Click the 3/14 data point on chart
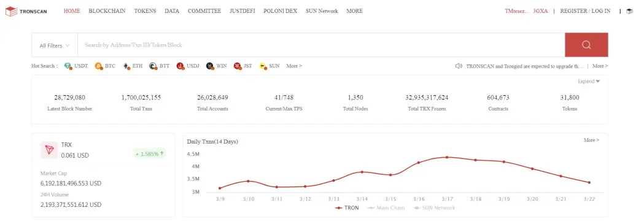Image resolution: width=644 pixels, height=221 pixels. 362,172
